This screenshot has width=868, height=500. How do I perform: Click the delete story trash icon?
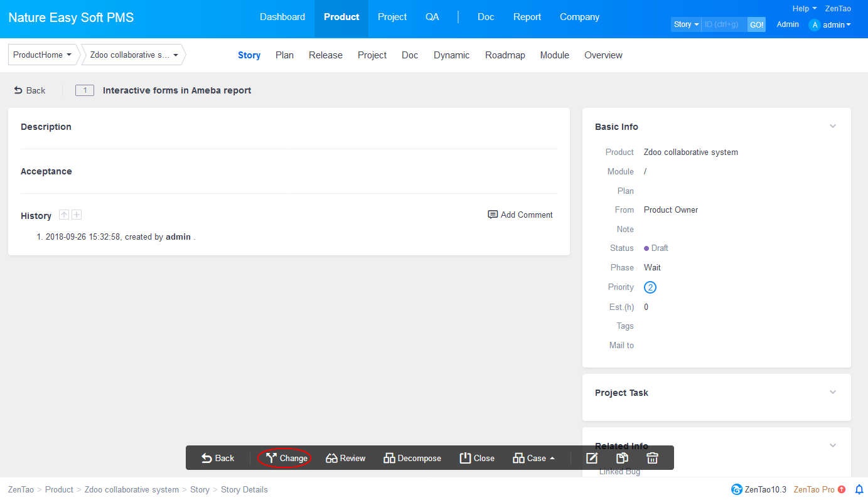[653, 458]
